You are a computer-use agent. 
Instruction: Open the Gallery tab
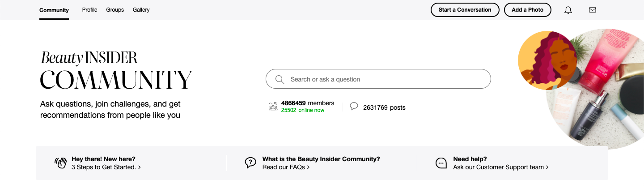pos(141,10)
